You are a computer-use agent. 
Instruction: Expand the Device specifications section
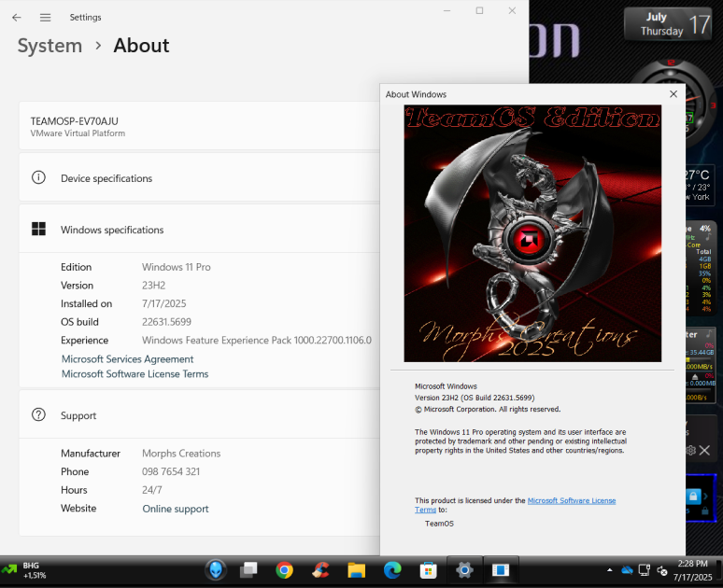coord(199,178)
